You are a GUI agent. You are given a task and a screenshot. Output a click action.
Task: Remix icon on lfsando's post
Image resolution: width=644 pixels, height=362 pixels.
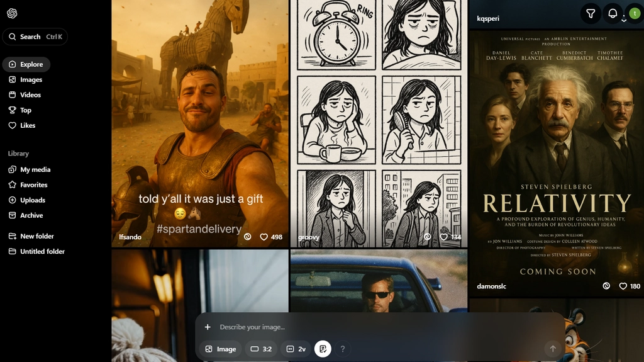tap(247, 237)
